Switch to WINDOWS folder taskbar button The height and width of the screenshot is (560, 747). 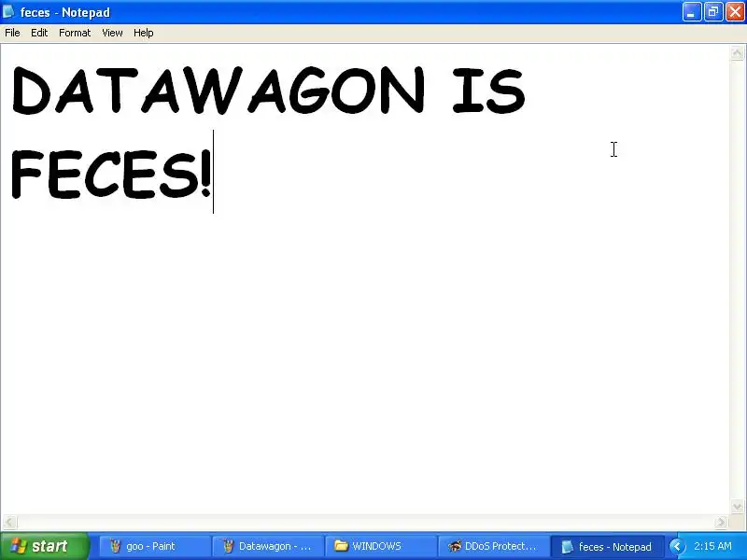[381, 546]
